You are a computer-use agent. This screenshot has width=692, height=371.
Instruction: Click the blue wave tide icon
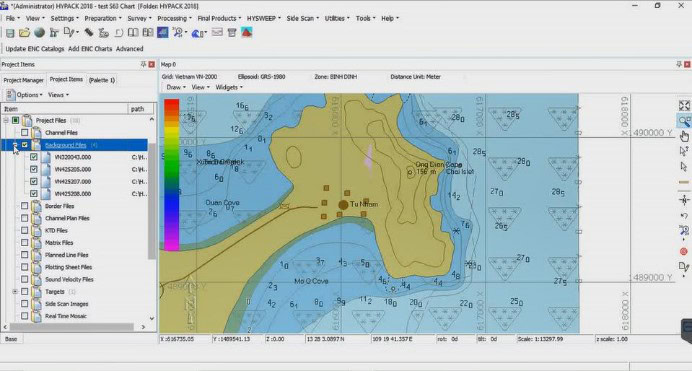click(197, 33)
